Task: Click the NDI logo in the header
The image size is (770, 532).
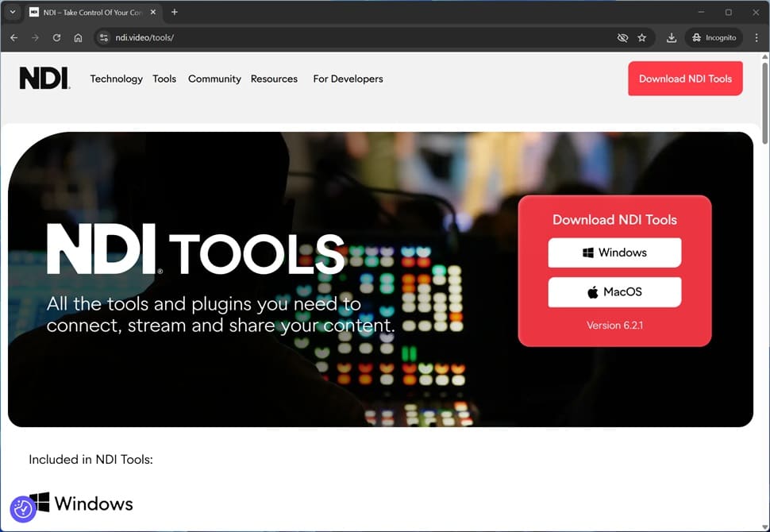Action: point(44,79)
